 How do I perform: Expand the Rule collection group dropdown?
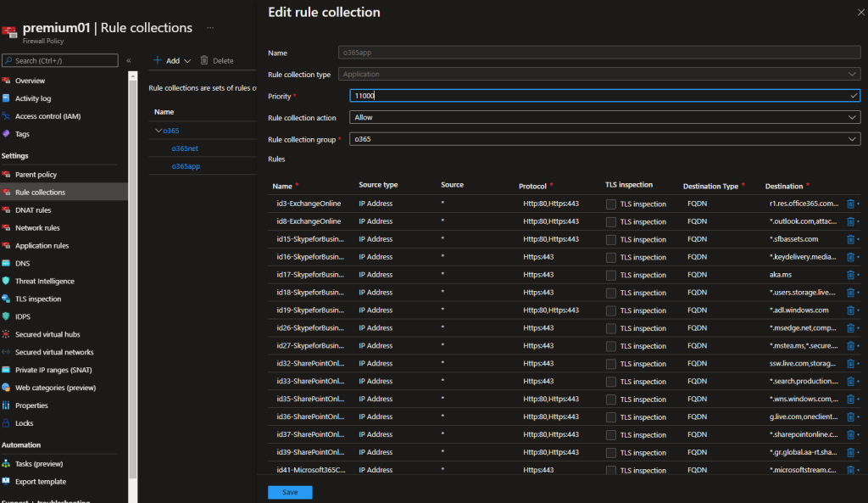(604, 139)
